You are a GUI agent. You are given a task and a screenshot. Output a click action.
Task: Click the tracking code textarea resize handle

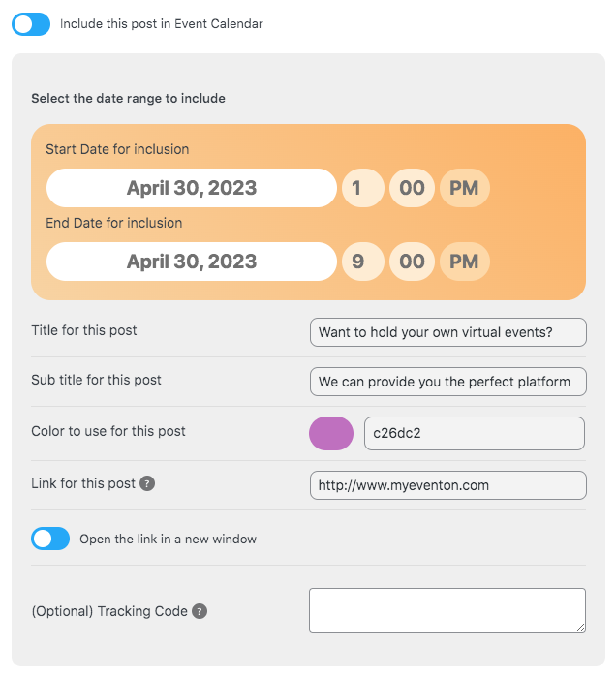581,628
